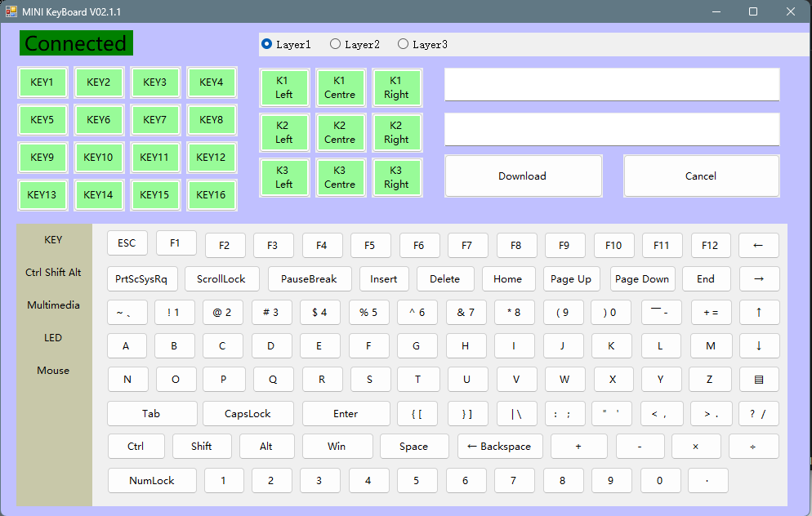Click the Download button
812x516 pixels.
click(x=522, y=176)
